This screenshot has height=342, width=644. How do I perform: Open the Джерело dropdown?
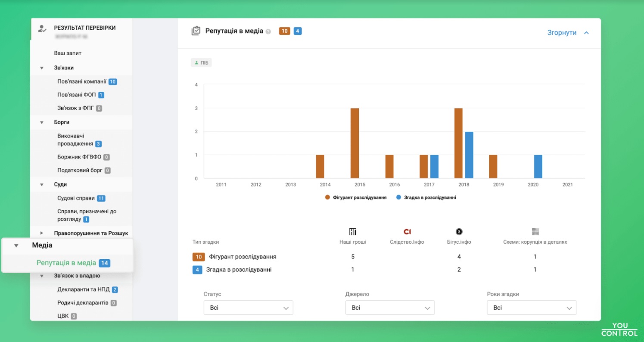coord(389,308)
